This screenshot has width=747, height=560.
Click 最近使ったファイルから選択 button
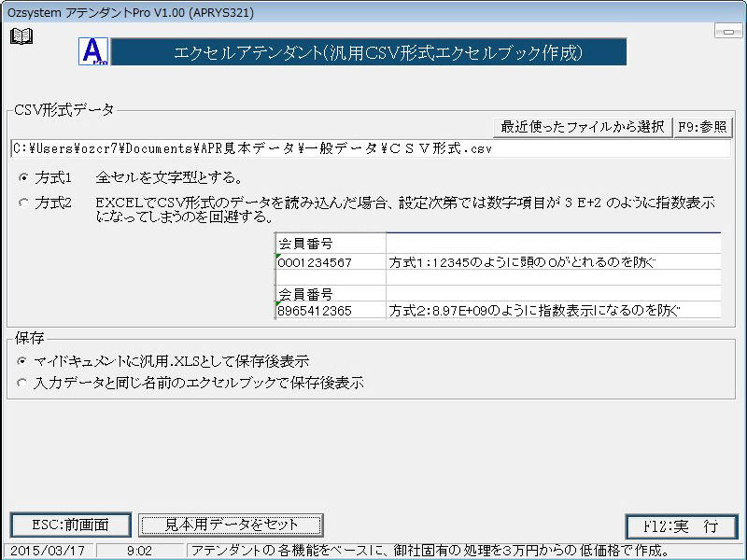click(x=582, y=127)
